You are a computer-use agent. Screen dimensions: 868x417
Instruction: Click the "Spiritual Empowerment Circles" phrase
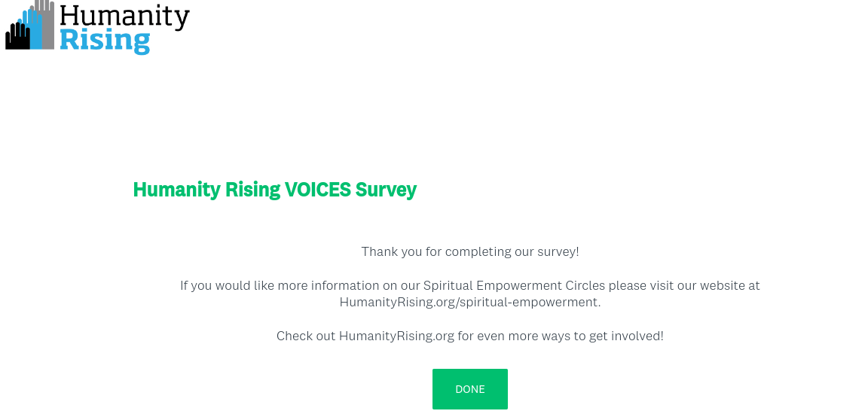pyautogui.click(x=514, y=286)
